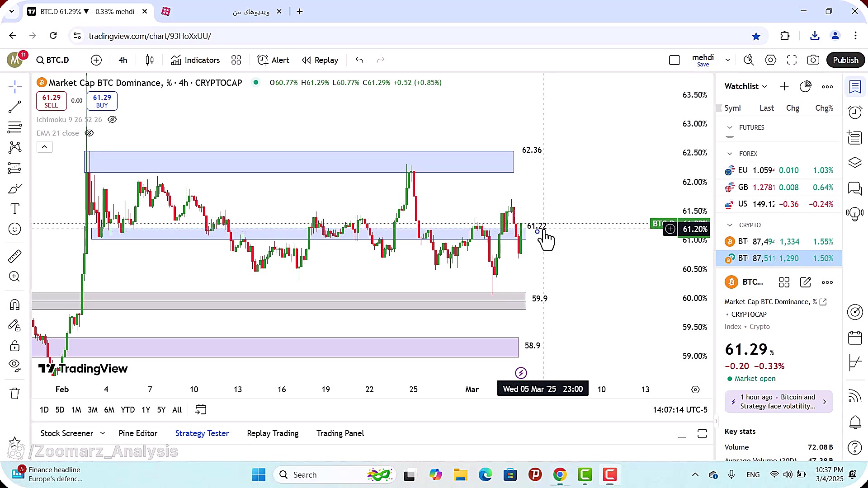
Task: Enter fullscreen chart mode
Action: (x=792, y=60)
